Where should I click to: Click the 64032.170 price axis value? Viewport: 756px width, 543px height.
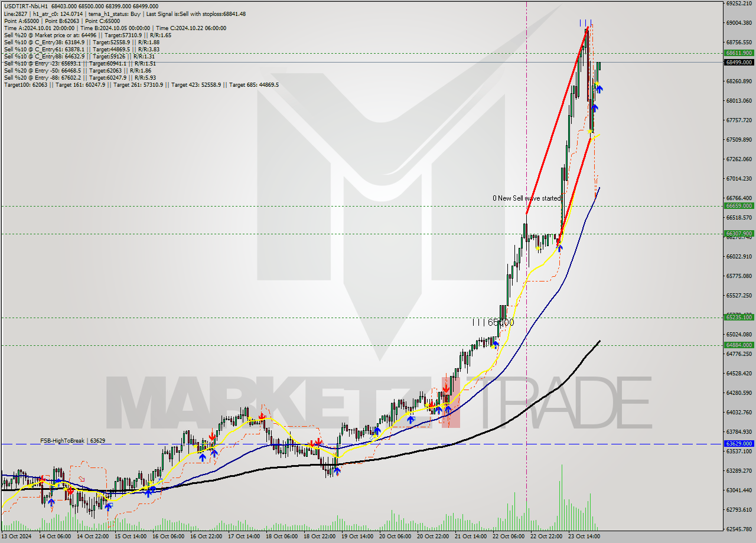739,412
